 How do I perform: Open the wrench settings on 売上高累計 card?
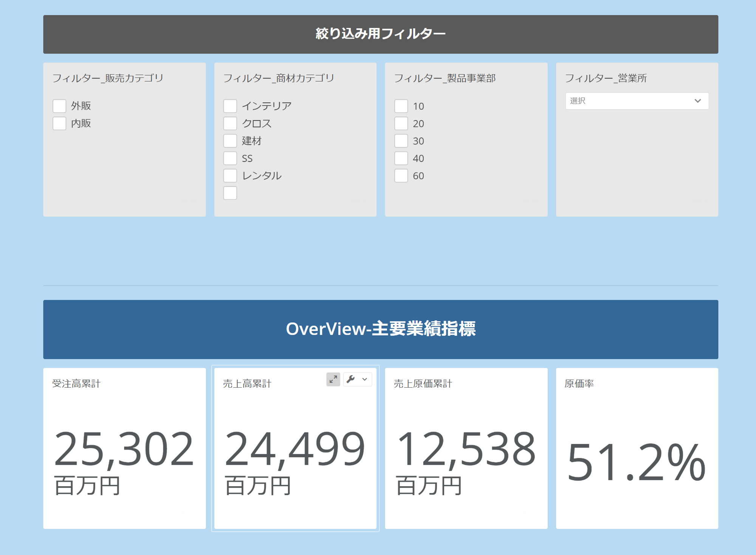(x=351, y=379)
